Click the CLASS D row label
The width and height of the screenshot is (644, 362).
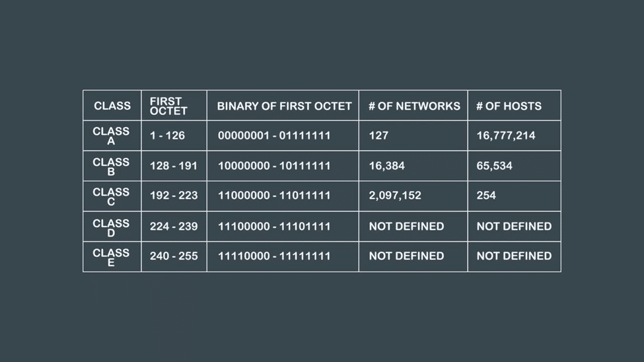point(111,227)
